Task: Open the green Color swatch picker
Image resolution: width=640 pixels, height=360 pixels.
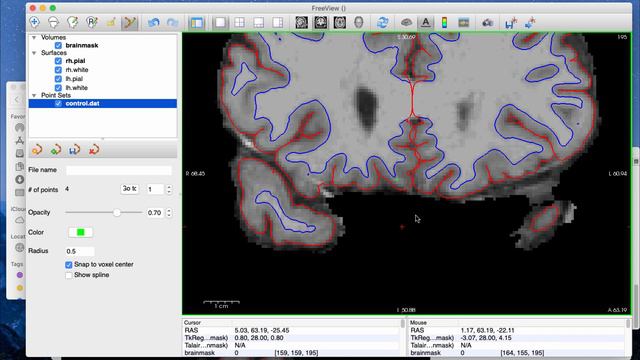Action: click(80, 232)
